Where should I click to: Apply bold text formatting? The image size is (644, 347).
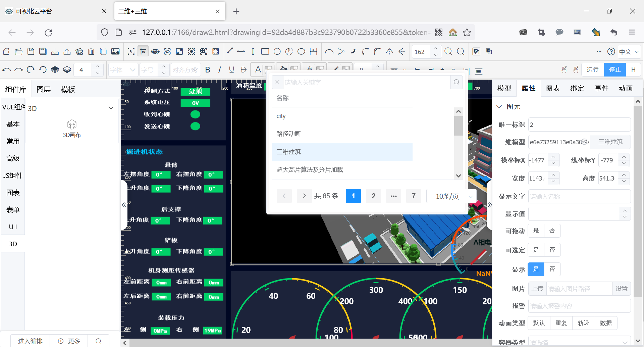pyautogui.click(x=208, y=69)
